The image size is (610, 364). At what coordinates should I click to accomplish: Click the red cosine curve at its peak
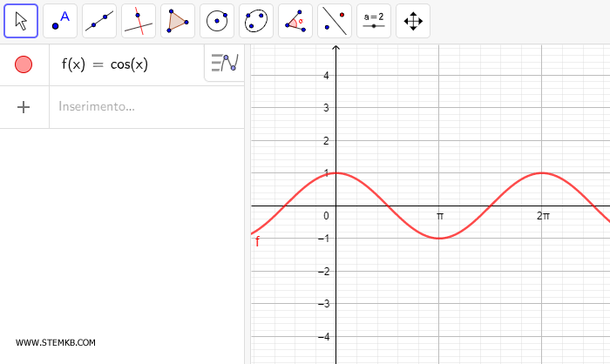336,172
